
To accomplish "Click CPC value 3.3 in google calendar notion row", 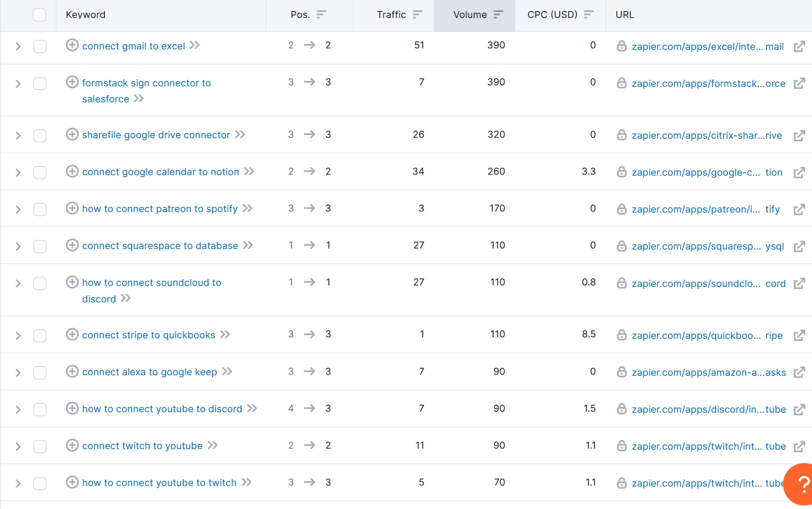I will click(x=588, y=171).
